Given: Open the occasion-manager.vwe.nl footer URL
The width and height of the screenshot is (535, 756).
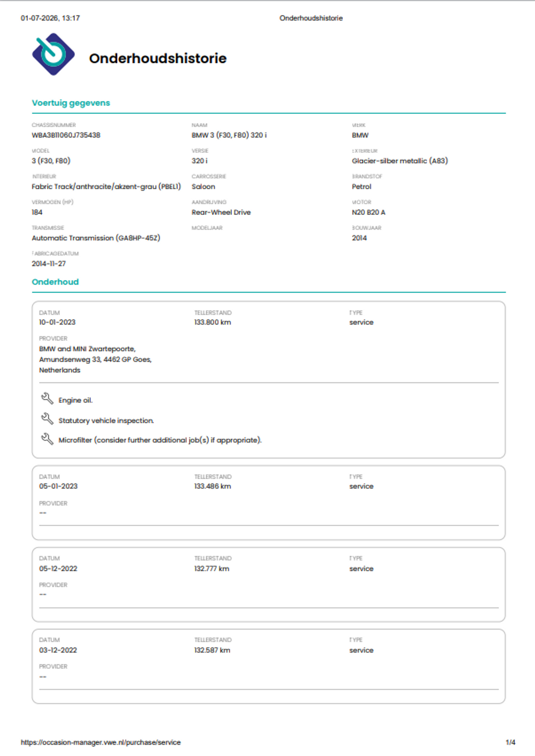Looking at the screenshot, I should point(101,742).
